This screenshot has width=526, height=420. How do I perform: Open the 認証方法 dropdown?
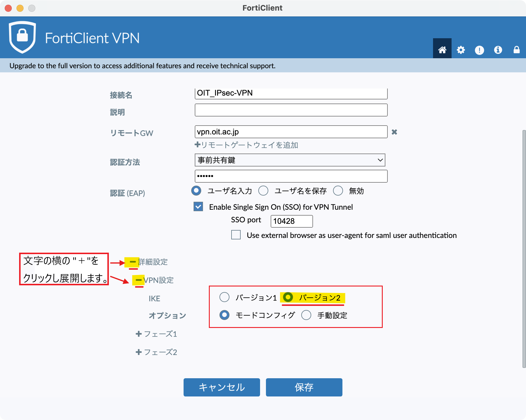coord(290,160)
